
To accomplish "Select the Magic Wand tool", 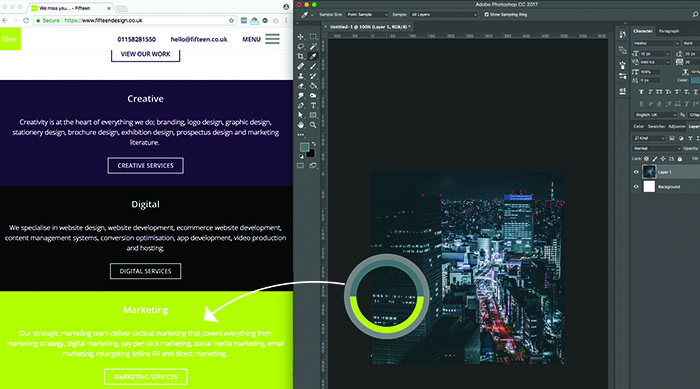I will 313,46.
